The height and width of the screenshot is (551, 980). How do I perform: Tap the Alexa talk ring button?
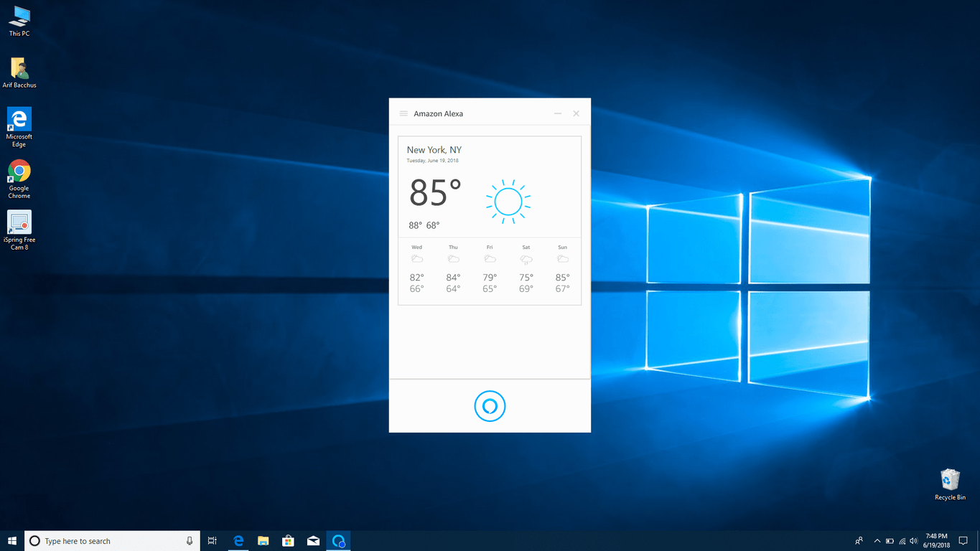[x=490, y=406]
